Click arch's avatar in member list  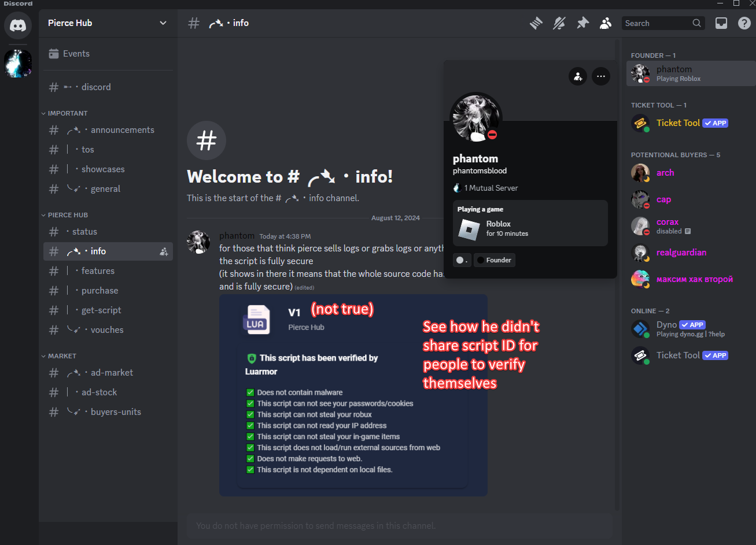pos(640,173)
